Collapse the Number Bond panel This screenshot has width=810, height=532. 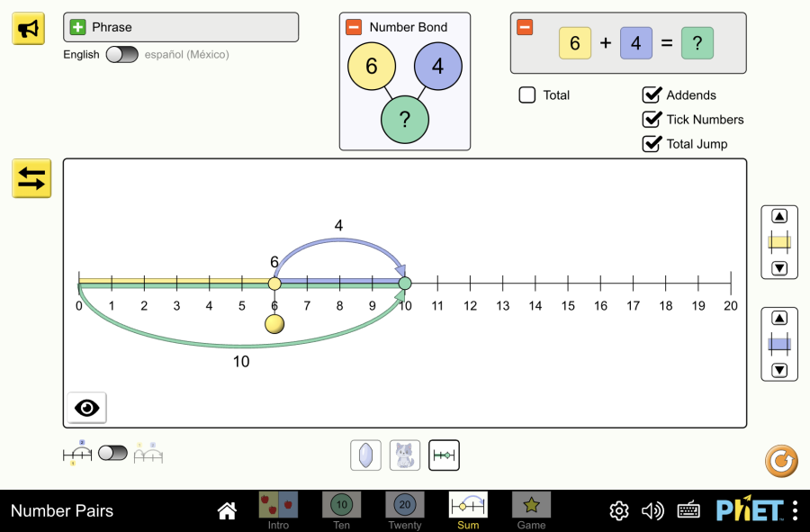(355, 28)
